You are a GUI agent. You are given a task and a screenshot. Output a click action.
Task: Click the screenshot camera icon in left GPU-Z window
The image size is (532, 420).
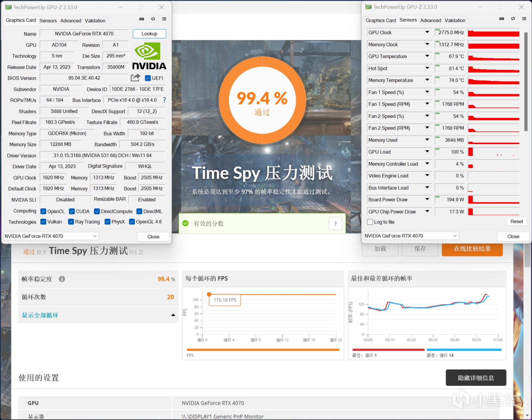[142, 19]
